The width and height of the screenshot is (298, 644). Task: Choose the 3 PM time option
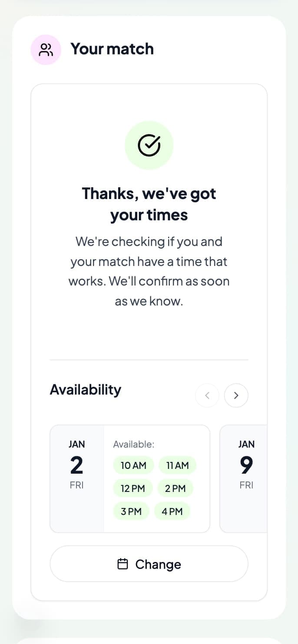131,511
